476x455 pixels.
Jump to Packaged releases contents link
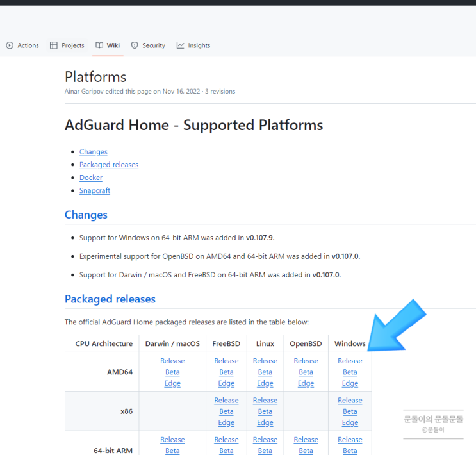pos(109,165)
